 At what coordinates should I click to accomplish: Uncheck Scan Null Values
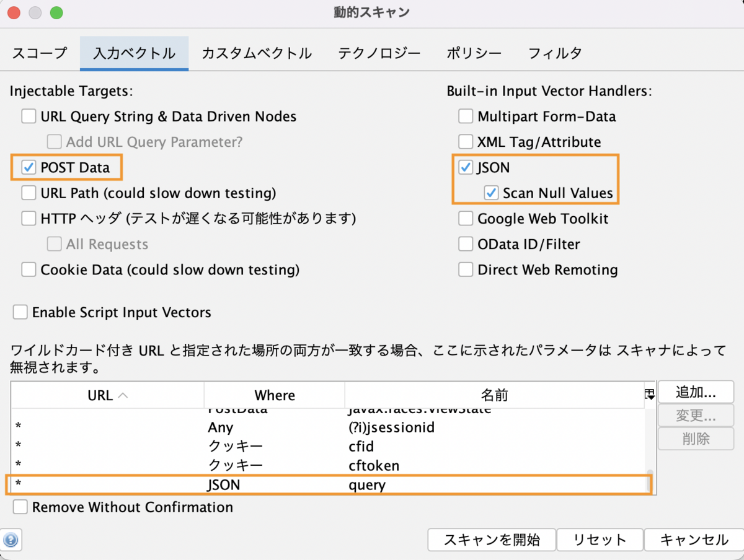pyautogui.click(x=492, y=193)
